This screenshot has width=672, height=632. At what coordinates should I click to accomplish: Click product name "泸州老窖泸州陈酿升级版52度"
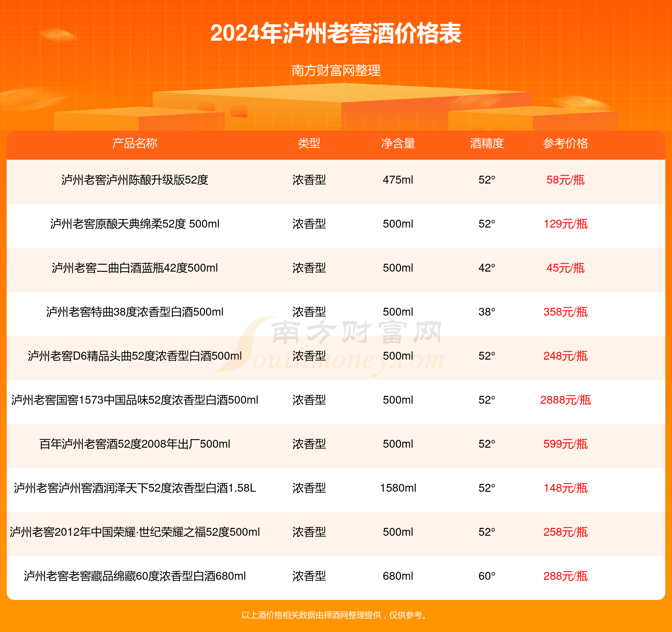(x=135, y=180)
